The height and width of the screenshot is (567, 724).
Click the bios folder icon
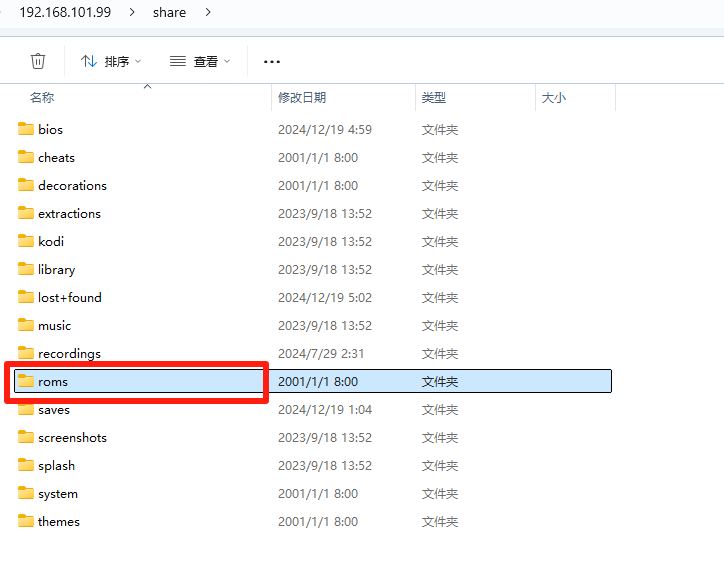click(26, 129)
